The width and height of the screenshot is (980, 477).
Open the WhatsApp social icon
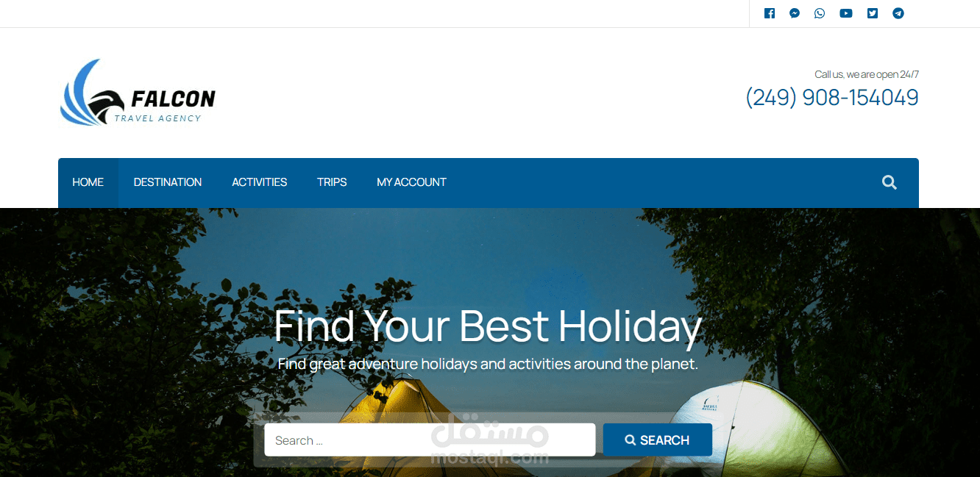coord(820,13)
